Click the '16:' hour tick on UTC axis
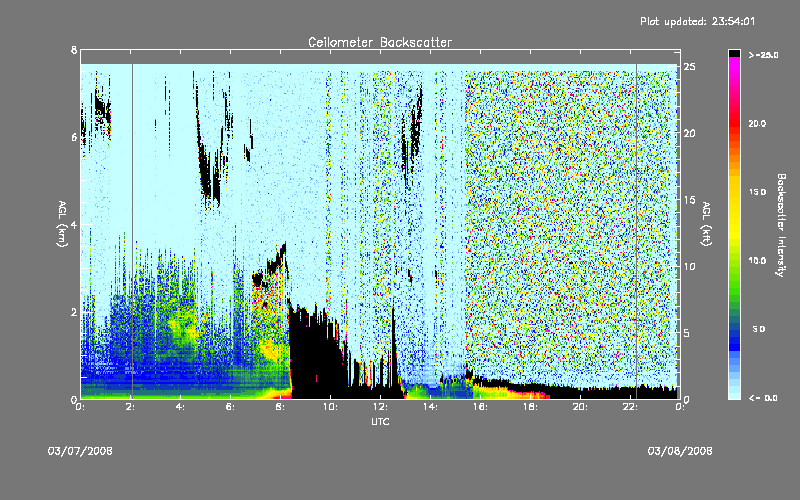Screen dimensions: 800x500 pos(481,407)
